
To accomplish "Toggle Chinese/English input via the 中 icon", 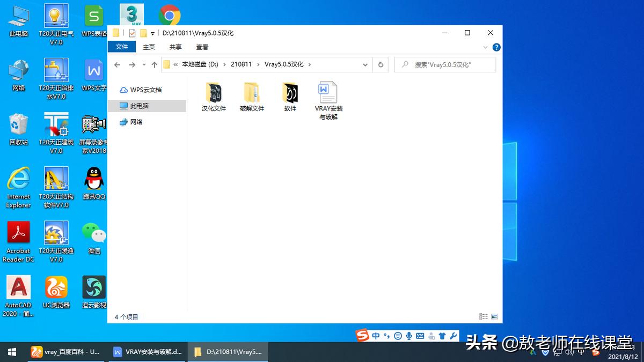I will 375,335.
